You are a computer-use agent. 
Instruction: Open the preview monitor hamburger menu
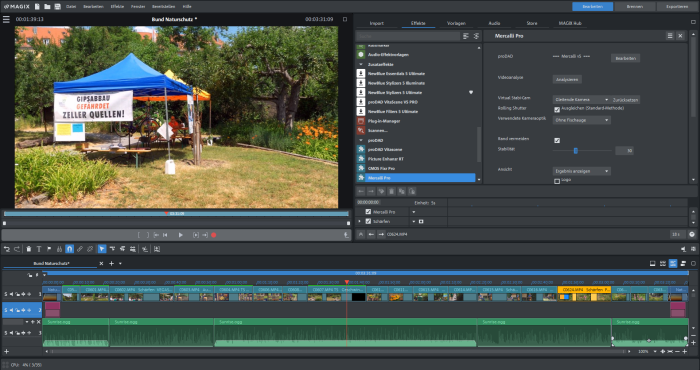[x=6, y=19]
